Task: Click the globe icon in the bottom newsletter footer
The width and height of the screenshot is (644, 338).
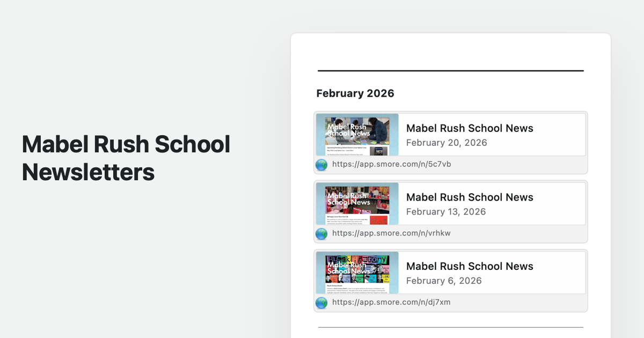Action: tap(321, 302)
